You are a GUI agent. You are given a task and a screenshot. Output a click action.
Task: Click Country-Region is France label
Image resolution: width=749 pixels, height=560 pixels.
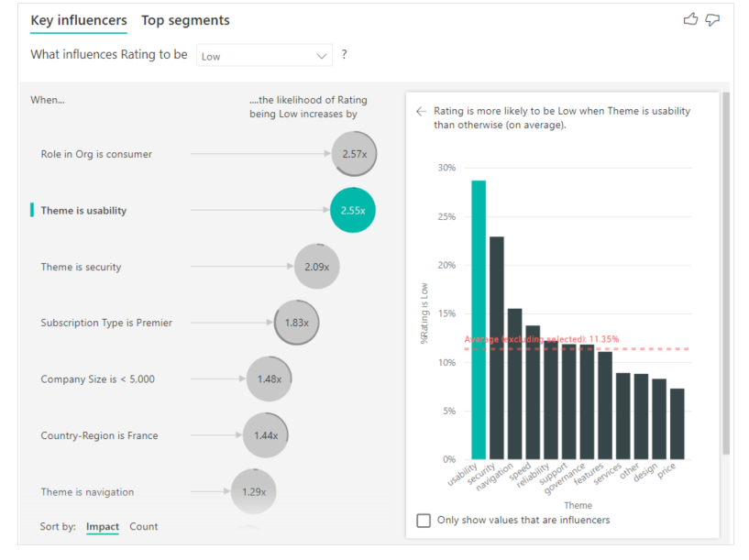99,435
